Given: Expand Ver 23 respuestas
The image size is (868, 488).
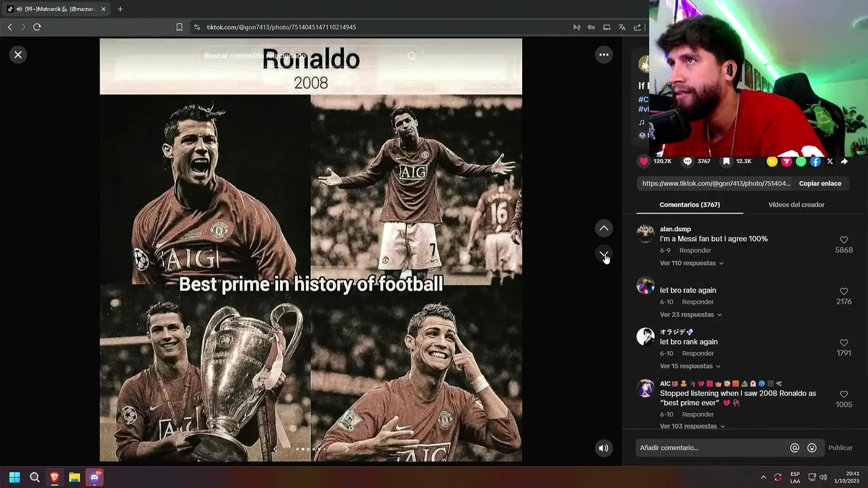Looking at the screenshot, I should point(691,314).
